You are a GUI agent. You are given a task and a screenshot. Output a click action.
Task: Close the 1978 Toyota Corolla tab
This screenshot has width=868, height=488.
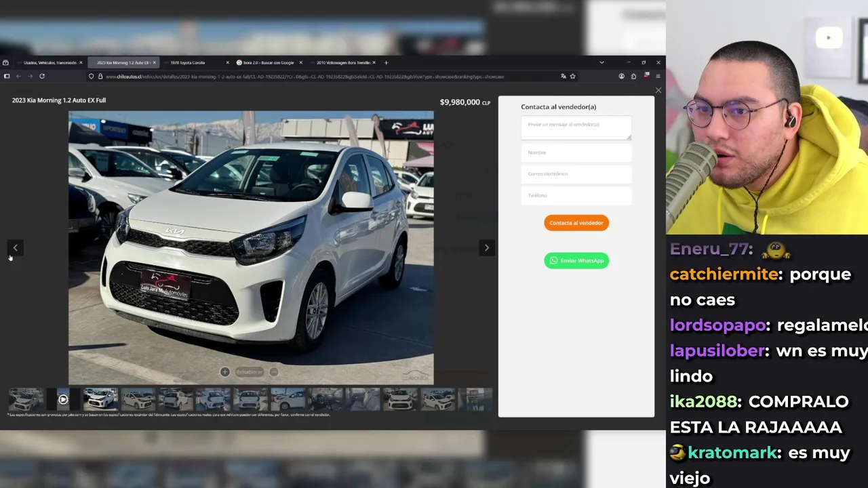[227, 62]
